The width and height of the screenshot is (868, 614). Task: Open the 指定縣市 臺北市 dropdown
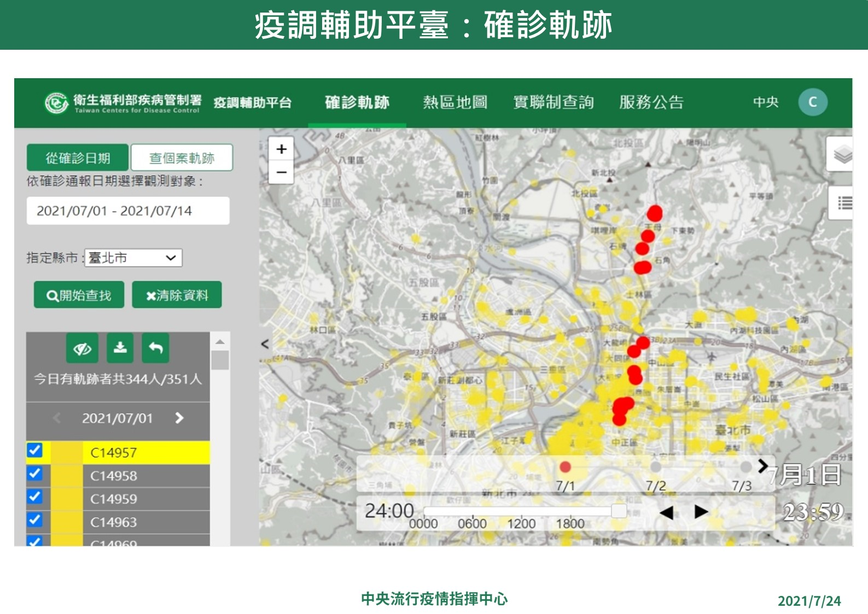(133, 258)
